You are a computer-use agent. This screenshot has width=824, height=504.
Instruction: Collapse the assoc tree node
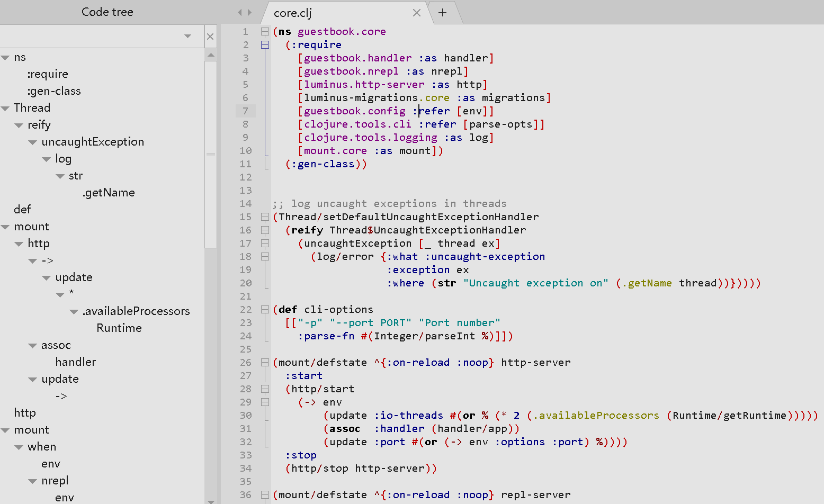coord(33,346)
